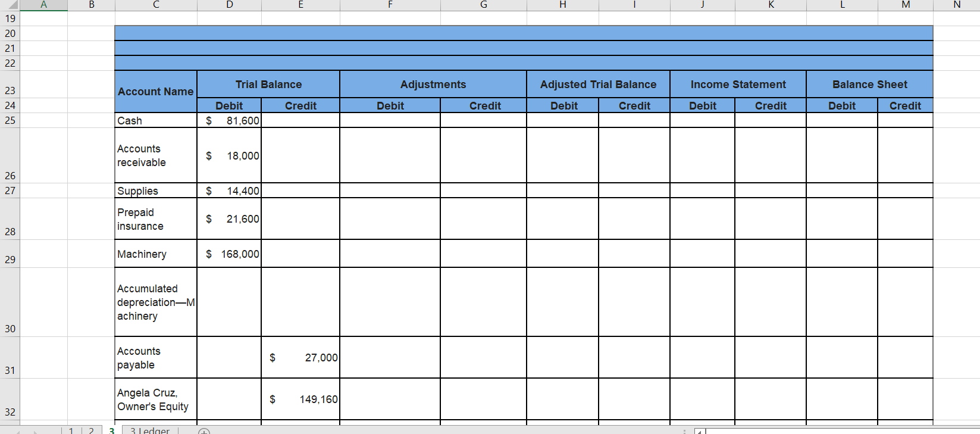This screenshot has height=434, width=980.
Task: Select column I header
Action: point(634,5)
